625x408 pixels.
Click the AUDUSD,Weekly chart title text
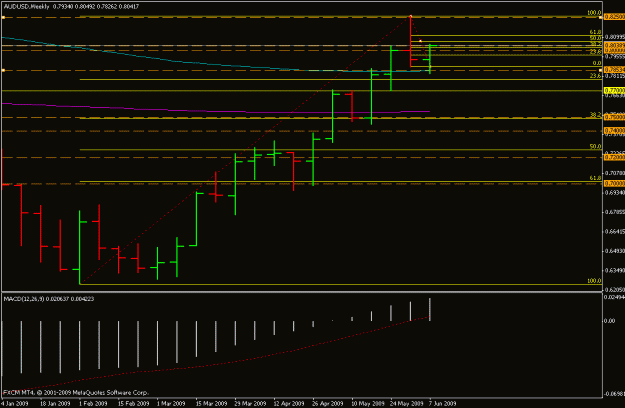[x=26, y=6]
